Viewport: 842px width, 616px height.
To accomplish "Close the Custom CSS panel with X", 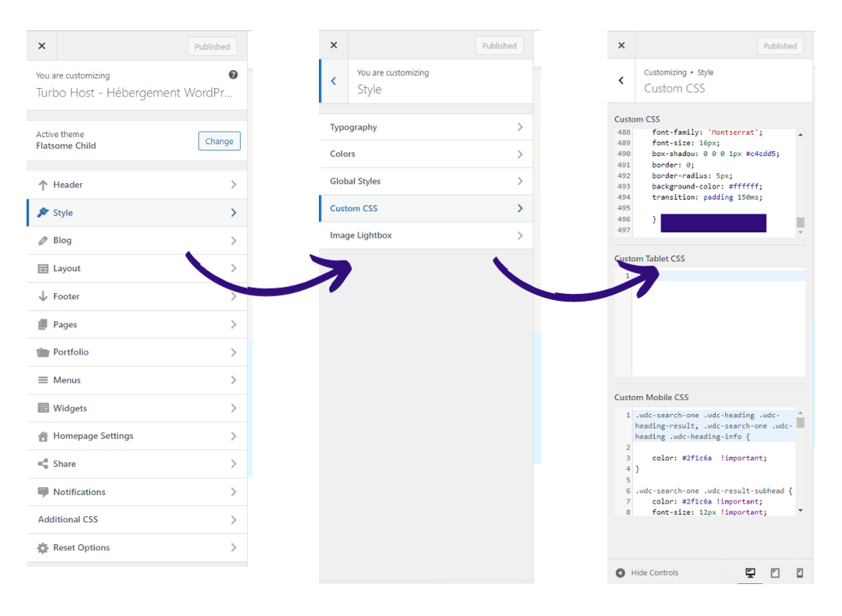I will [621, 45].
